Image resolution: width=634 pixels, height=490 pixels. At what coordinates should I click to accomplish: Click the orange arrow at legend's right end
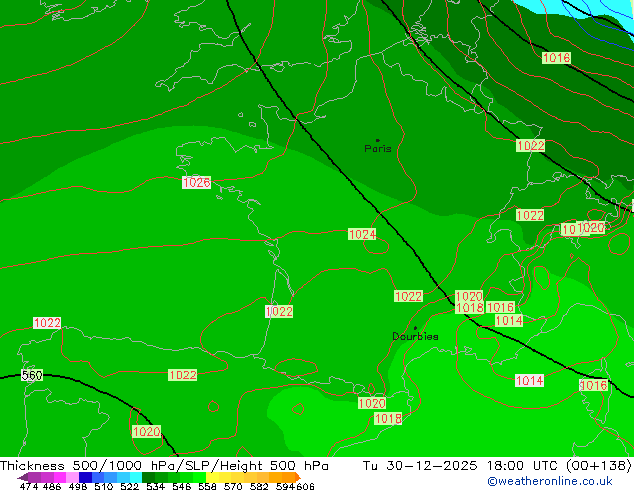[x=298, y=477]
